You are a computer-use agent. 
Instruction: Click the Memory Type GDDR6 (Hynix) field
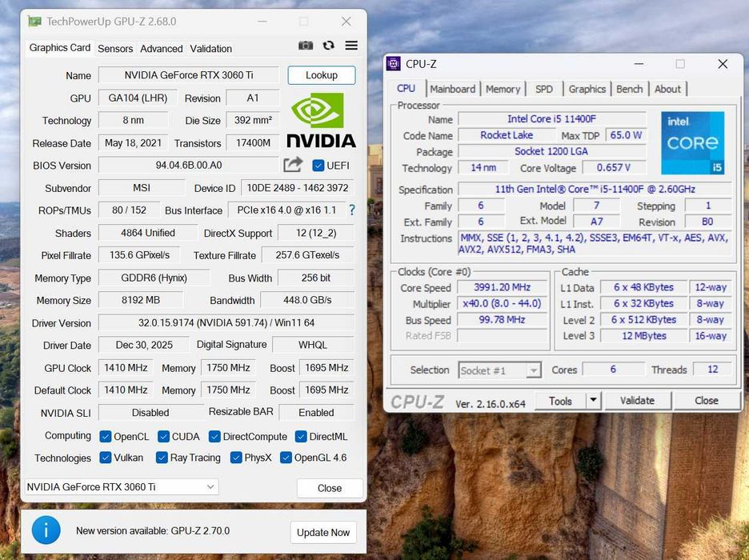[x=154, y=278]
